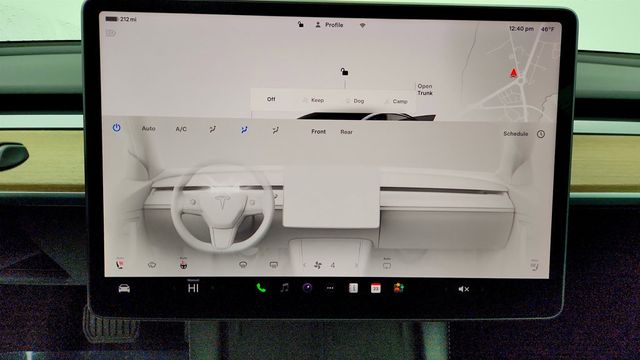Toggle the steering wheel heater icon
This screenshot has height=360, width=640.
(183, 264)
